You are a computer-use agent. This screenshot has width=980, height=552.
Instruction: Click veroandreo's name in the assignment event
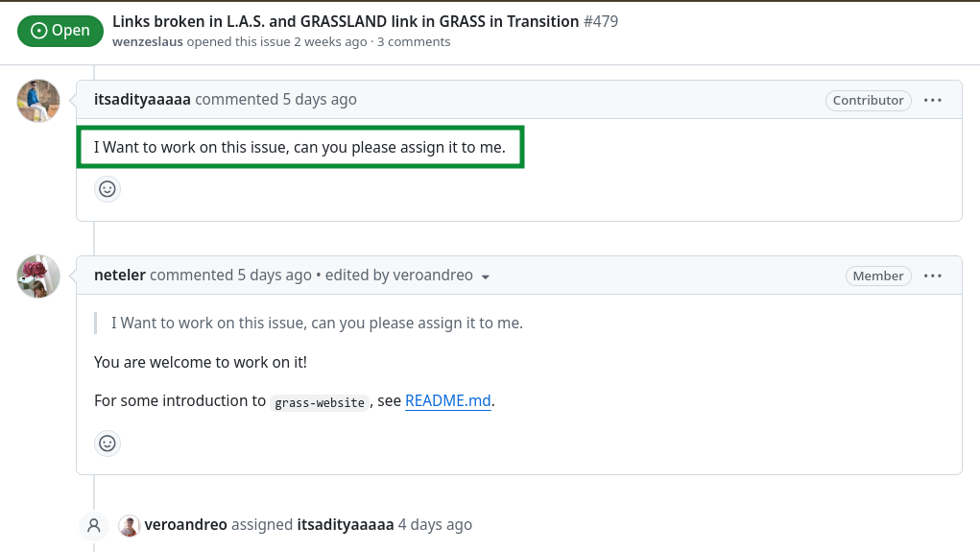tap(185, 524)
